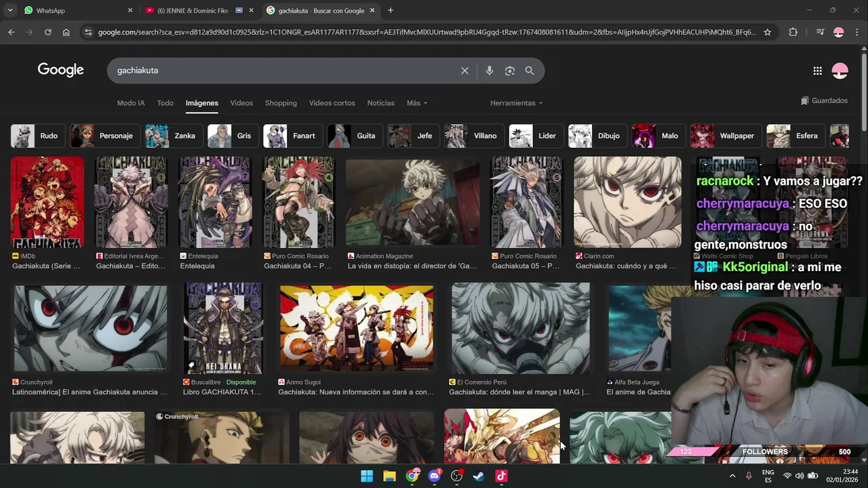868x488 pixels.
Task: Filter images by Rudo chip
Action: (x=37, y=136)
